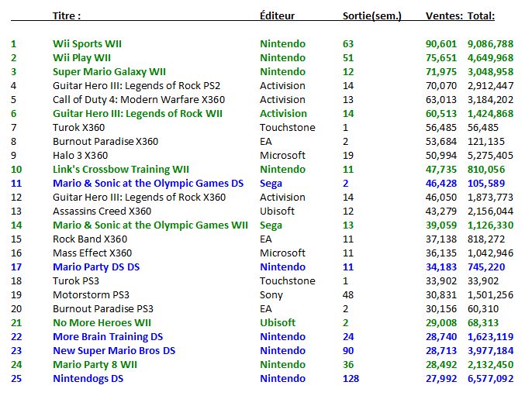This screenshot has height=399, width=532.
Task: Click Nintendogs total sales 6,577,092
Action: (x=491, y=379)
